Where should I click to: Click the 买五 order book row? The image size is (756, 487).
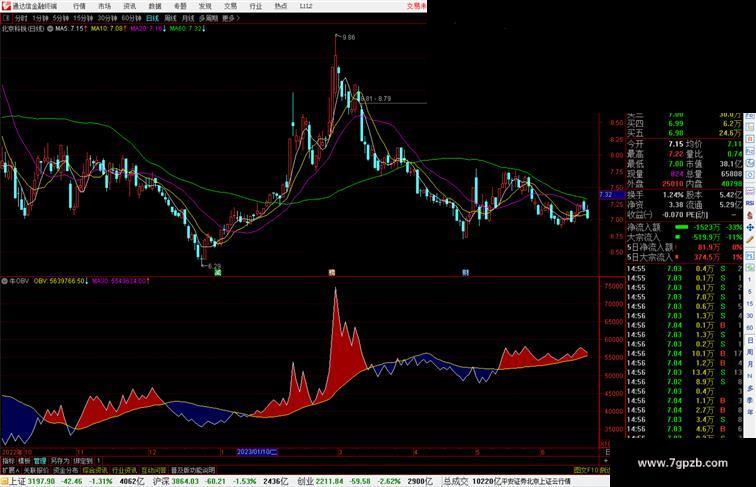point(684,133)
